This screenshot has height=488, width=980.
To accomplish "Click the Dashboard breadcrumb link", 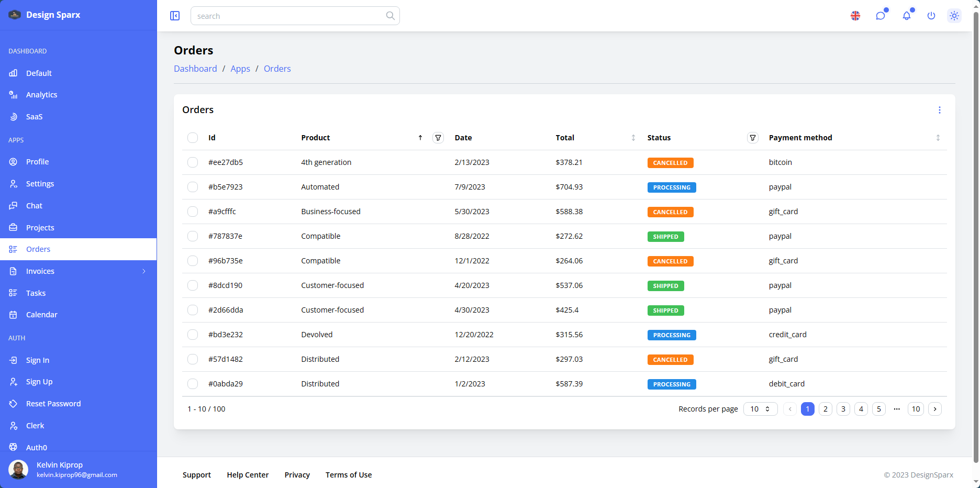I will coord(195,69).
